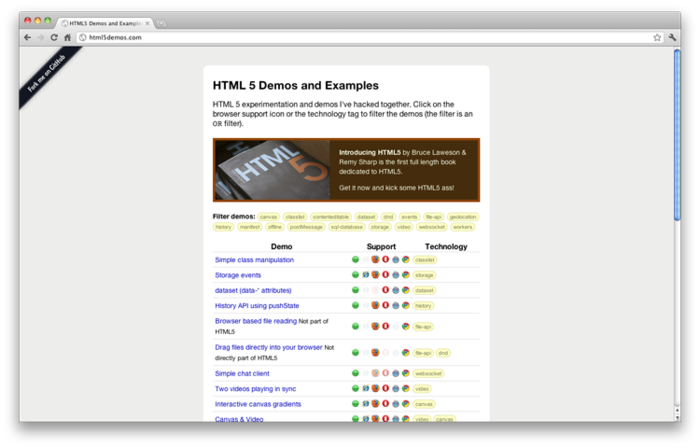Click the dnd tag in Drag files row
The height and width of the screenshot is (448, 700).
coord(443,353)
